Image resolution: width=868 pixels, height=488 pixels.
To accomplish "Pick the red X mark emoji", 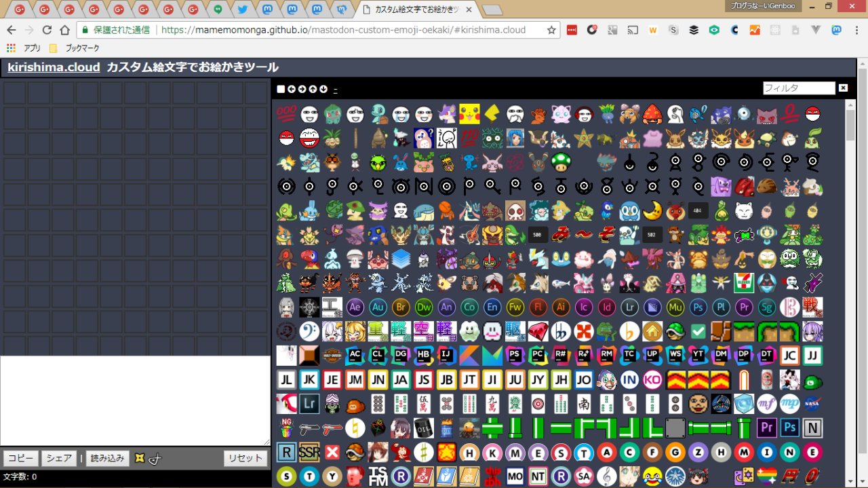I will click(x=332, y=452).
